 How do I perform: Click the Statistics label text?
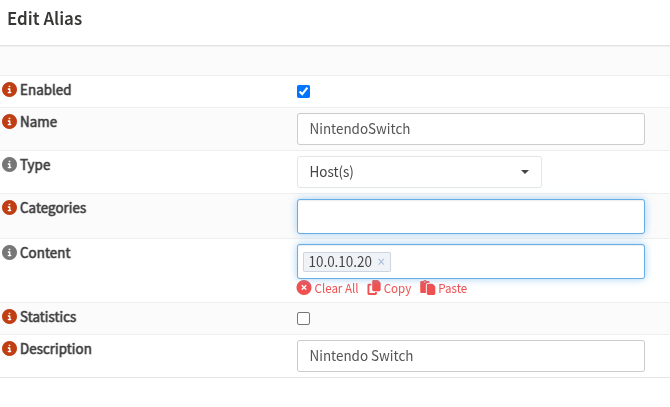point(48,316)
